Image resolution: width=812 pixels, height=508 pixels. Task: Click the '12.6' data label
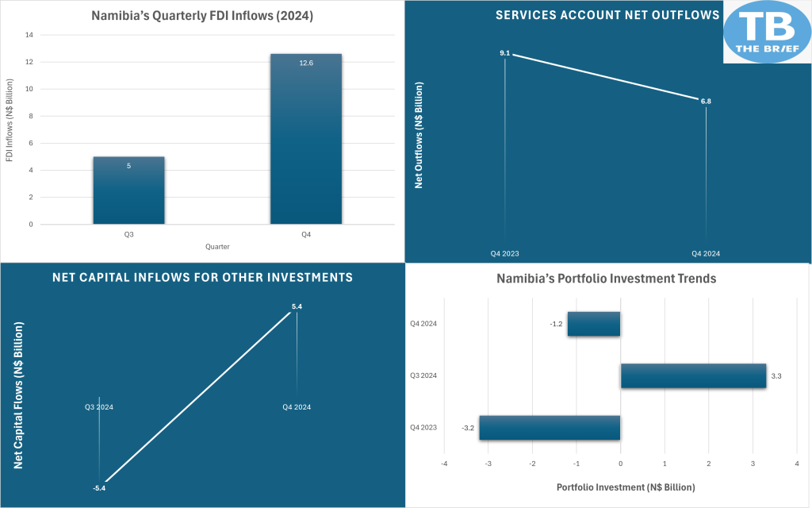306,63
